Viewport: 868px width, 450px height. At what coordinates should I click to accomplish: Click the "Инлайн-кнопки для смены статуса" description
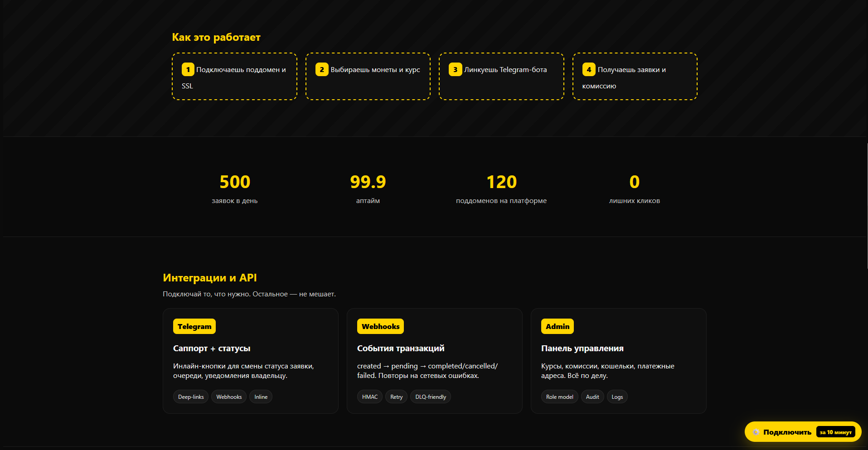pyautogui.click(x=243, y=371)
